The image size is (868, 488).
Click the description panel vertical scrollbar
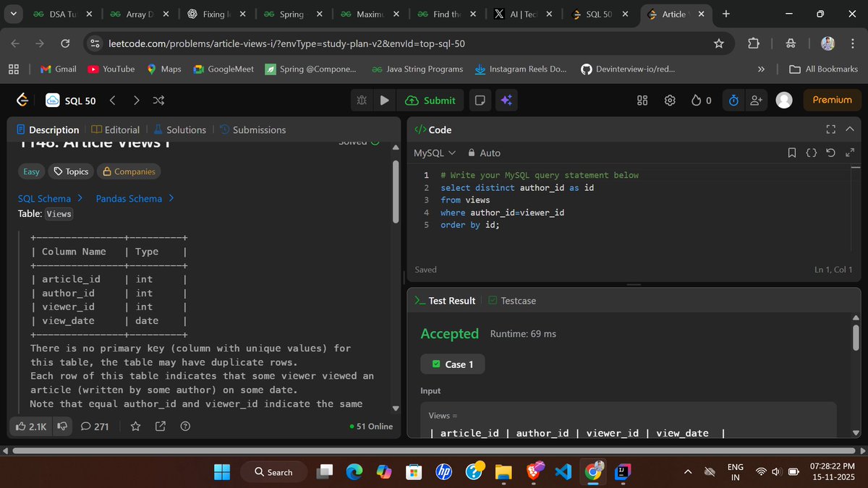click(396, 192)
